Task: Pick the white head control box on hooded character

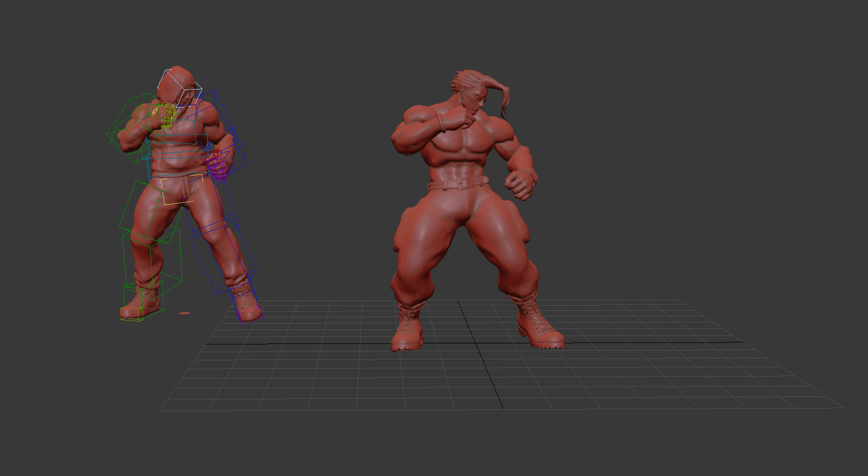Action: tap(179, 88)
